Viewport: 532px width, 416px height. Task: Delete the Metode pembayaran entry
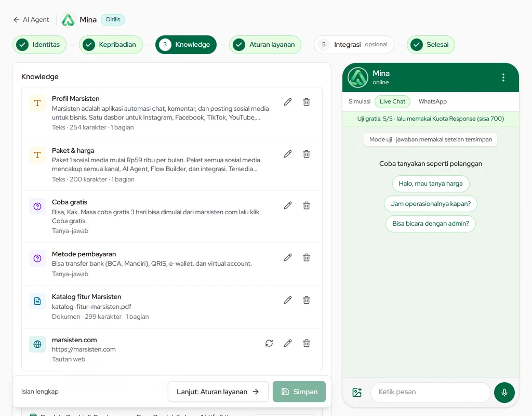[307, 257]
